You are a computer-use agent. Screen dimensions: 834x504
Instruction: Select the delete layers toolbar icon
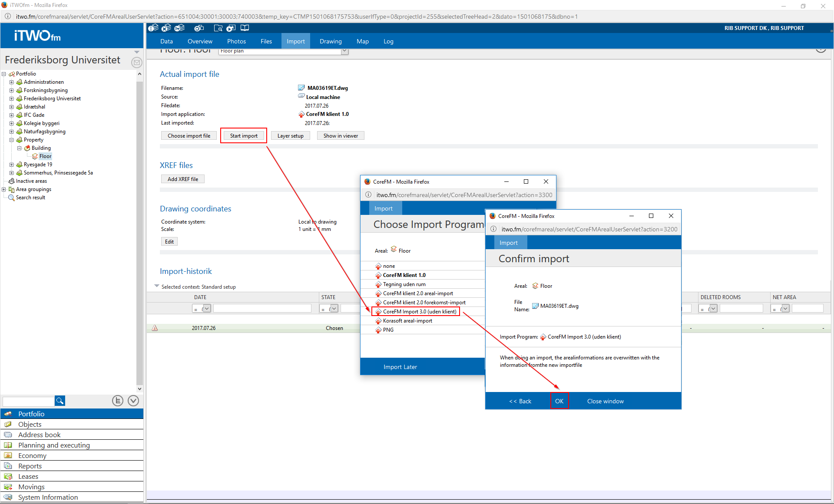point(166,28)
